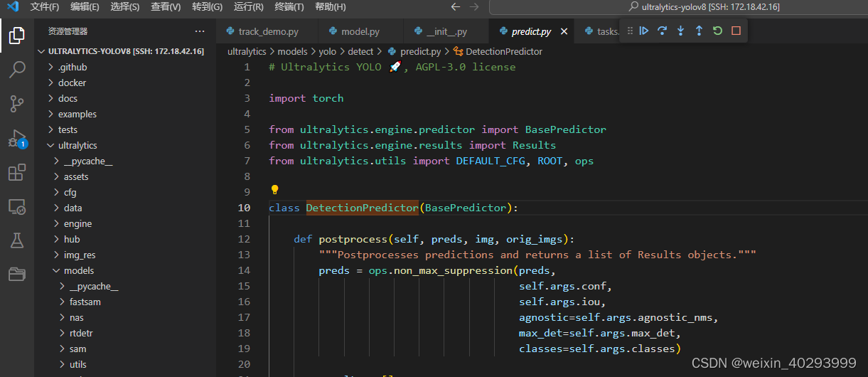The image size is (868, 377).
Task: Open the 文件(F) menu
Action: coord(45,6)
